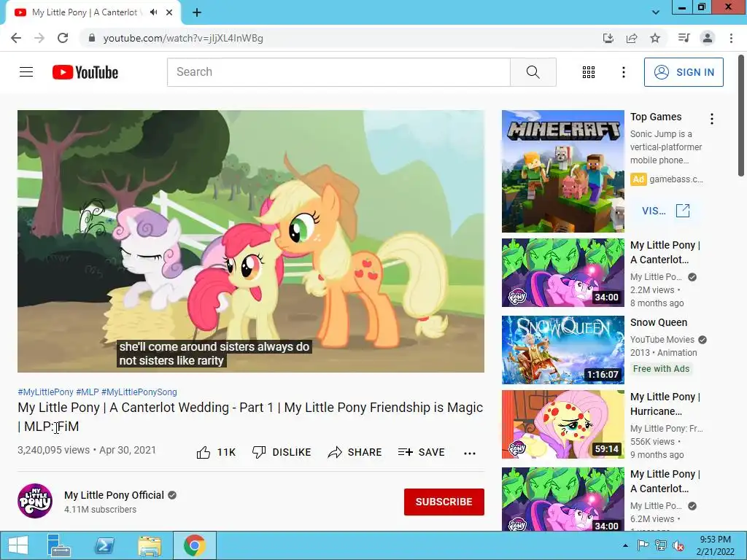Click the gamebass.c... ad link text
The image size is (747, 560).
(x=676, y=179)
